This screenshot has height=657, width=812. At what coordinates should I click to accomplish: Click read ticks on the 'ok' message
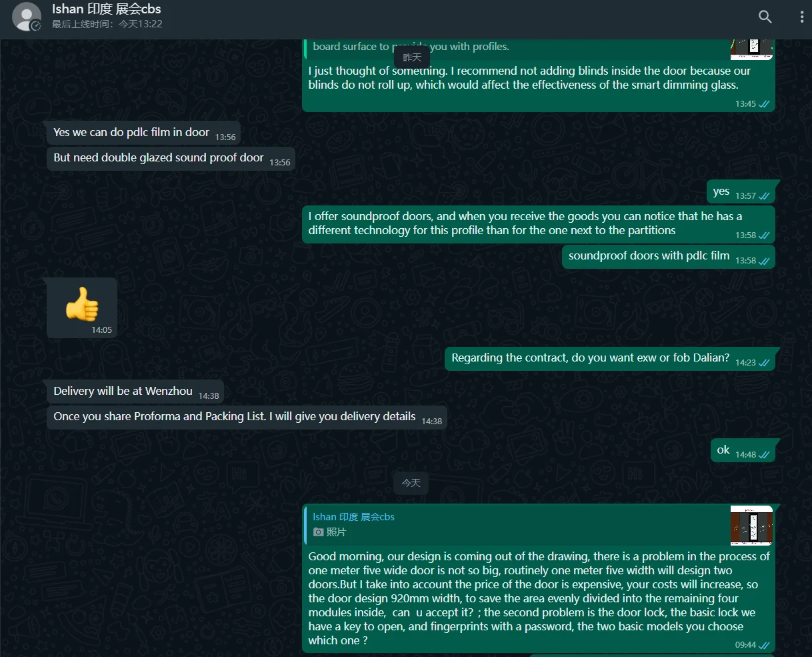764,455
